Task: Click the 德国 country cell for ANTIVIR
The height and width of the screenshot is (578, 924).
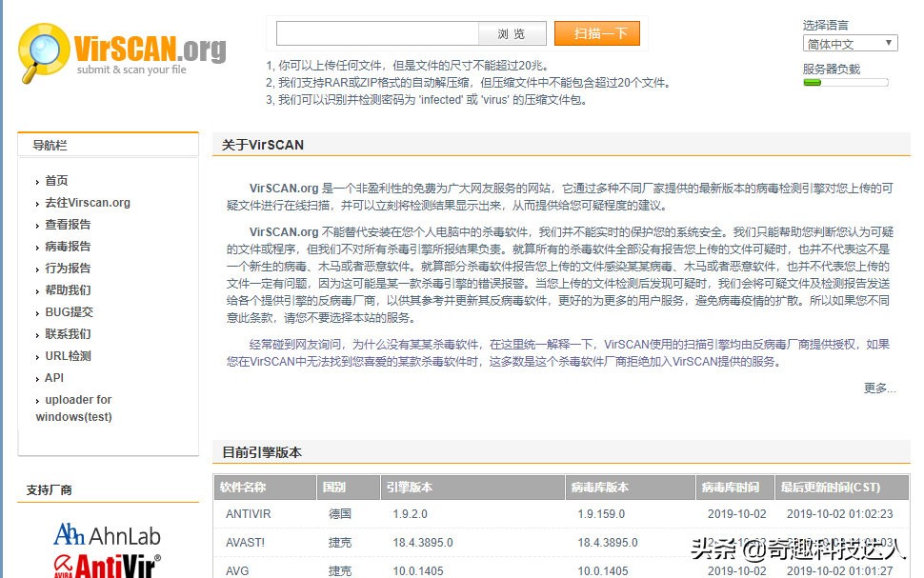Action: click(340, 514)
